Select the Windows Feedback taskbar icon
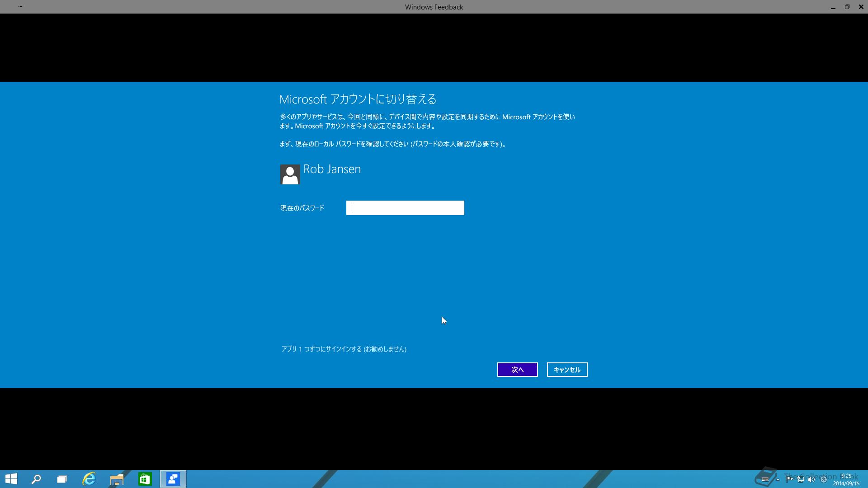The height and width of the screenshot is (488, 868). tap(173, 479)
